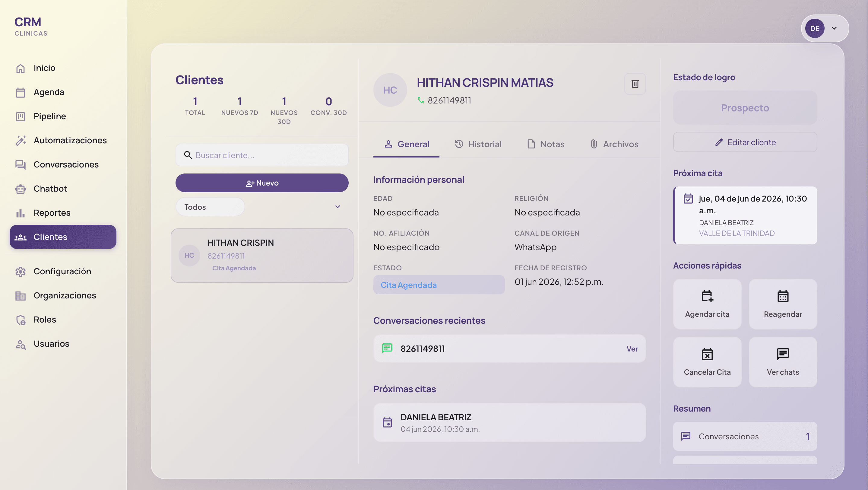Click the NUEVOS 7D stat
This screenshot has height=490, width=868.
click(x=239, y=106)
